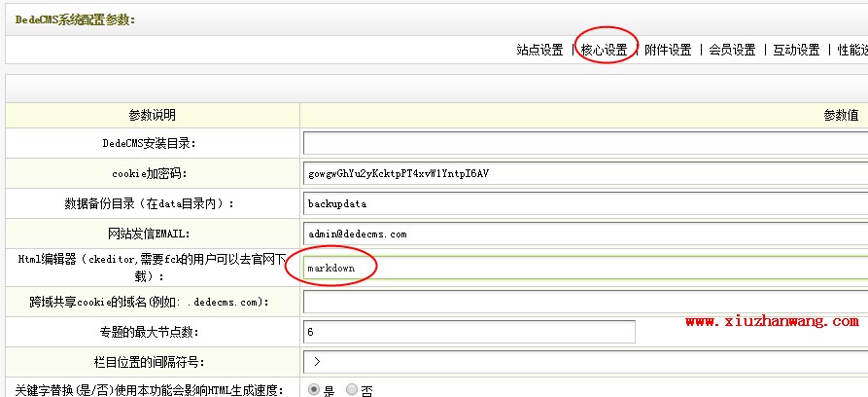Open the 站点设置 tab
This screenshot has height=397, width=868.
coord(539,50)
